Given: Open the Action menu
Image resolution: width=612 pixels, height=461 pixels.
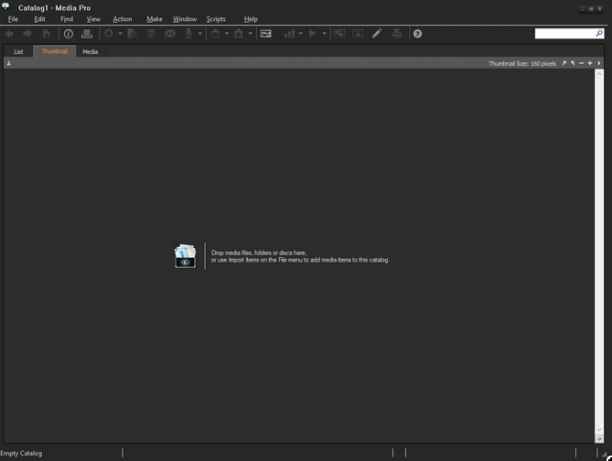Looking at the screenshot, I should (122, 19).
